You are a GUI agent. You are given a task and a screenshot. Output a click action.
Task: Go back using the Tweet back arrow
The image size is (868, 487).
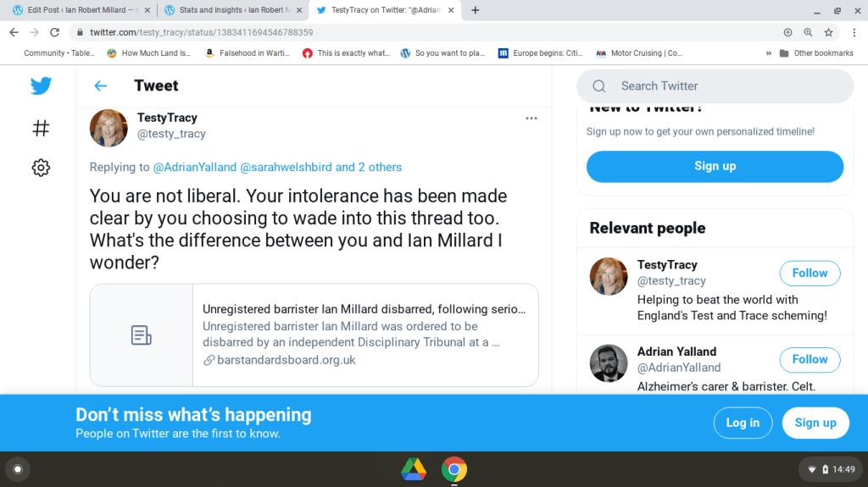point(101,86)
